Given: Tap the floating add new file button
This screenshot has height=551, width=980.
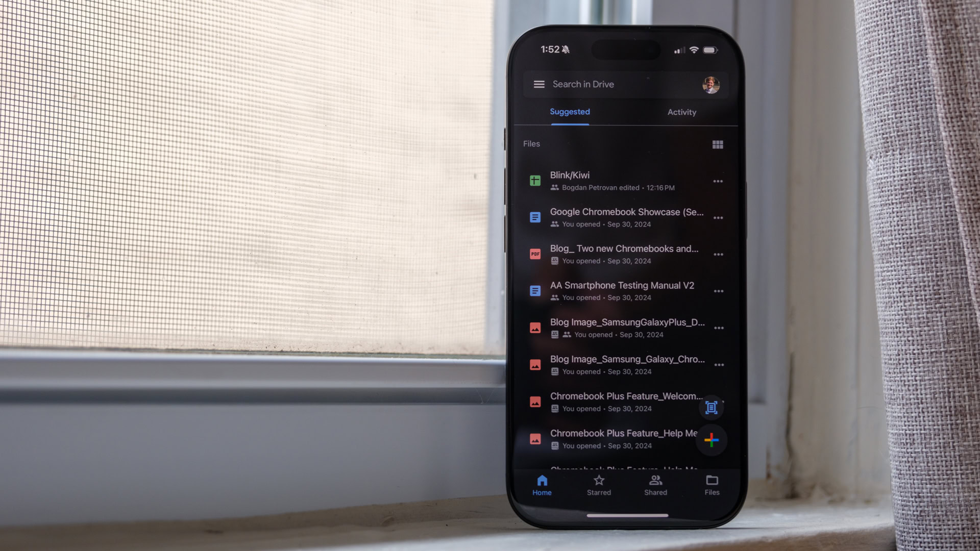Looking at the screenshot, I should pos(712,441).
